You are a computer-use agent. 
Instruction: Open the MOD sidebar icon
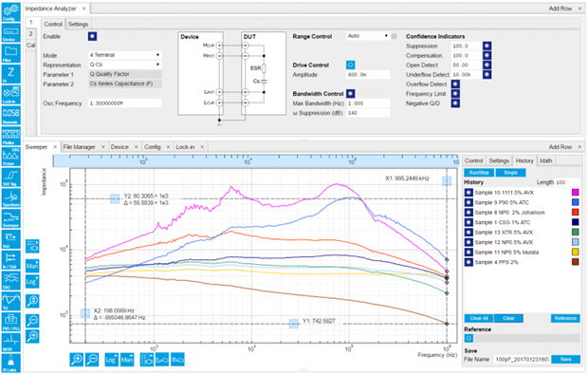coord(11,343)
